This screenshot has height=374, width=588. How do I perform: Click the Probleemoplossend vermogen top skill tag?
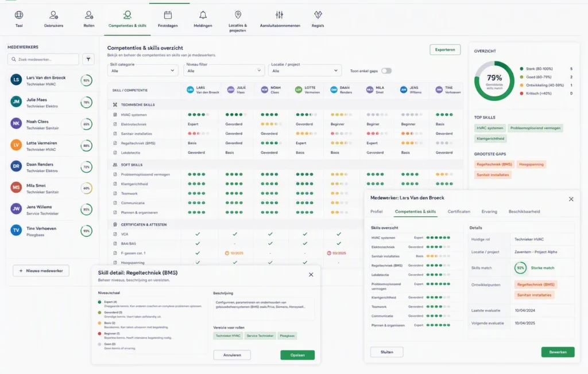[536, 128]
